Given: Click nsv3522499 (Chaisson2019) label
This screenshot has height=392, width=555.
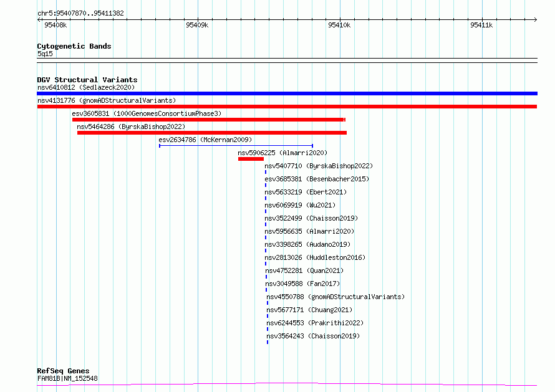Looking at the screenshot, I should tap(311, 218).
